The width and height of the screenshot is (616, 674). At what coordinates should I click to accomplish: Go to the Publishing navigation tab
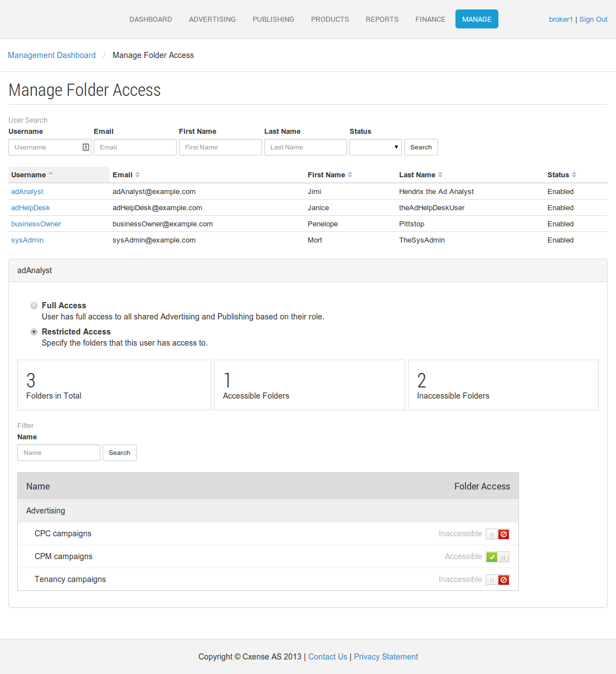273,19
